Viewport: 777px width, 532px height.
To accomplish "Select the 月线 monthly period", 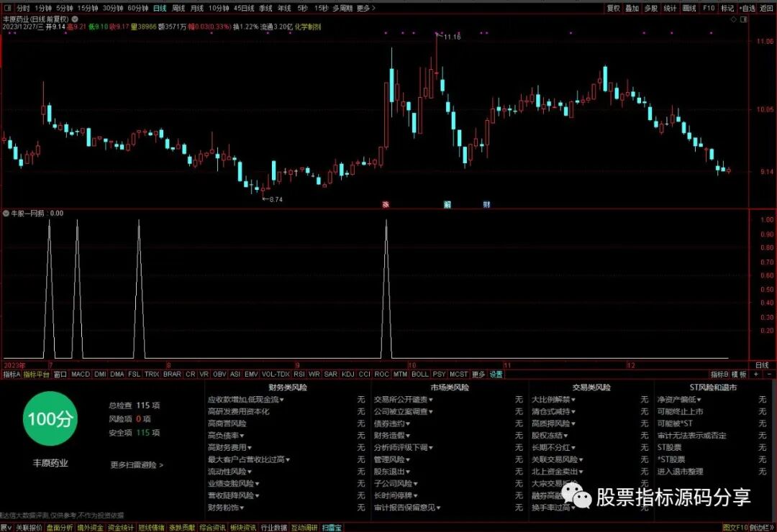I will click(x=197, y=9).
